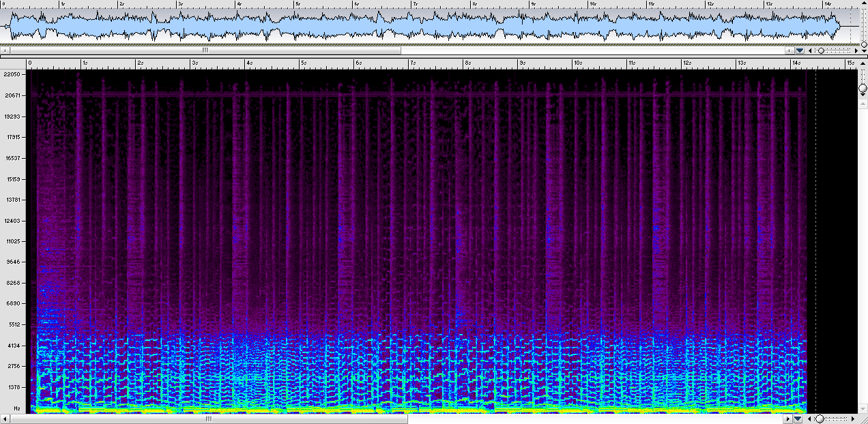Click the 1s mark on spectrogram ruler
Viewport: 868px width, 424px height.
85,63
